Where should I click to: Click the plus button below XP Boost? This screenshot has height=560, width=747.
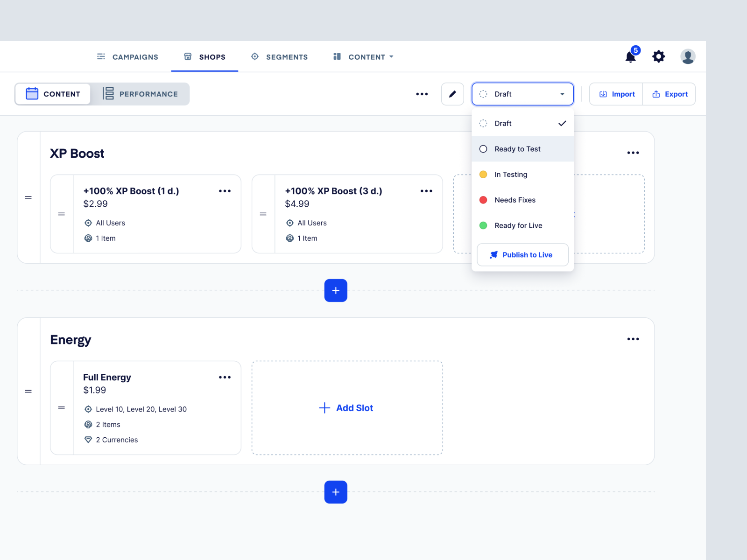point(335,290)
